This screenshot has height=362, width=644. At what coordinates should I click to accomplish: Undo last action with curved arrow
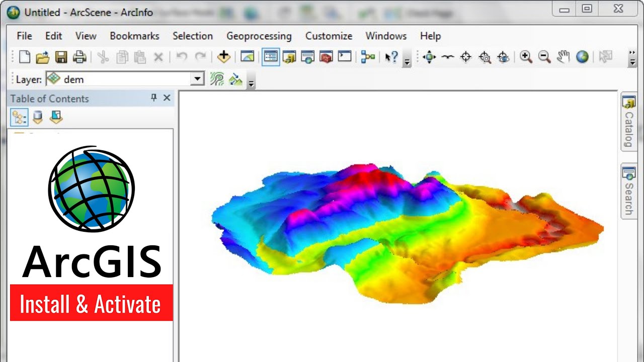click(x=182, y=57)
